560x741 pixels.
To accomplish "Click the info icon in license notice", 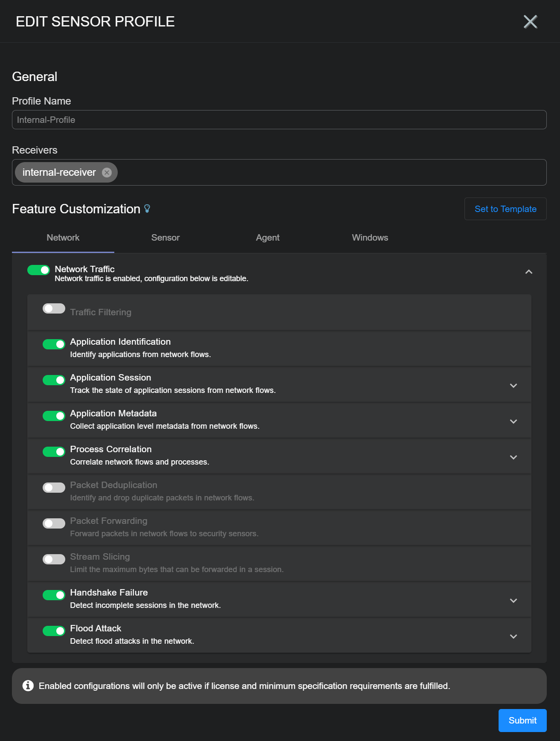I will (28, 686).
